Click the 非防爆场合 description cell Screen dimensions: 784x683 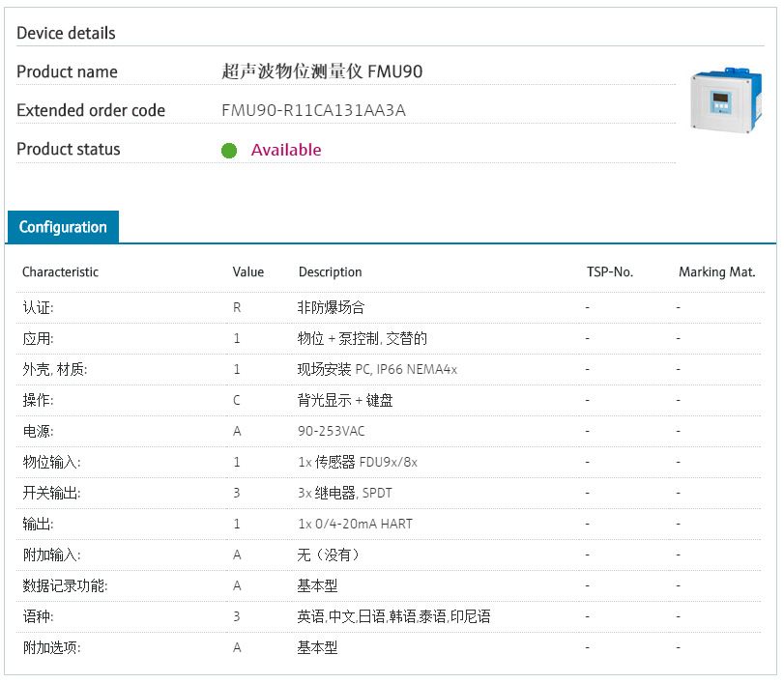coord(331,307)
